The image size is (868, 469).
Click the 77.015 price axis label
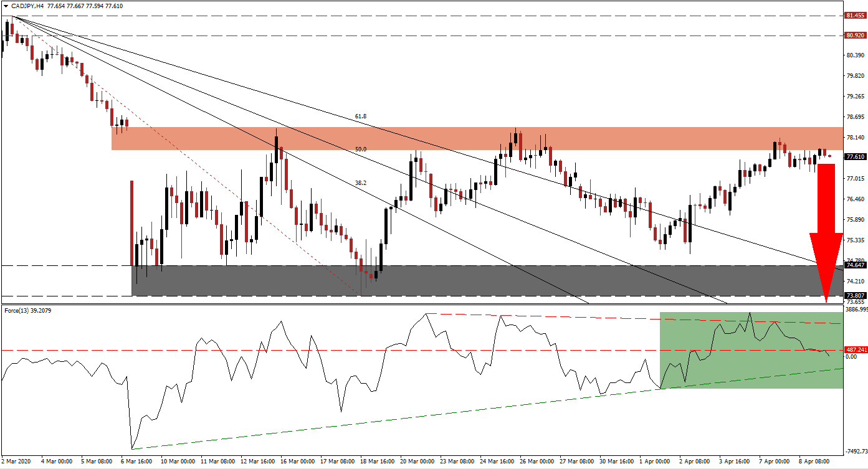click(x=854, y=179)
